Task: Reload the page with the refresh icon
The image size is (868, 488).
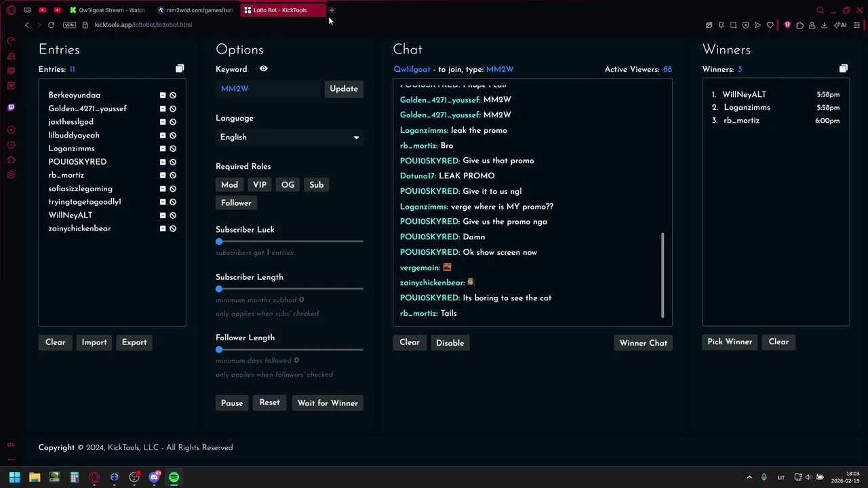Action: coord(51,25)
